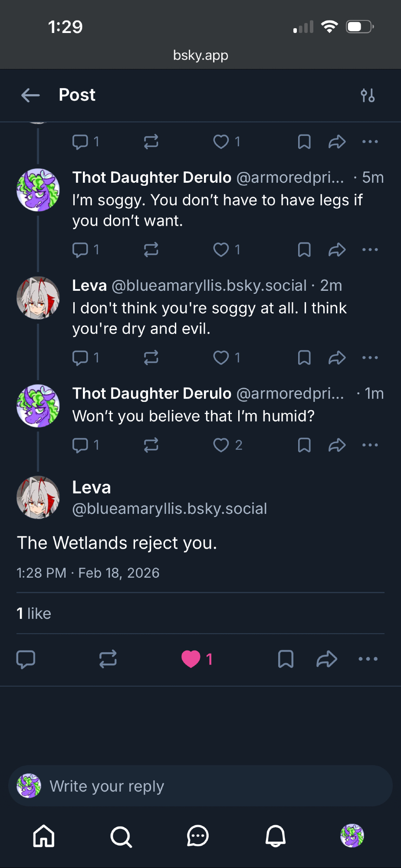401x868 pixels.
Task: Go back using the arrow beside Post
Action: (30, 95)
